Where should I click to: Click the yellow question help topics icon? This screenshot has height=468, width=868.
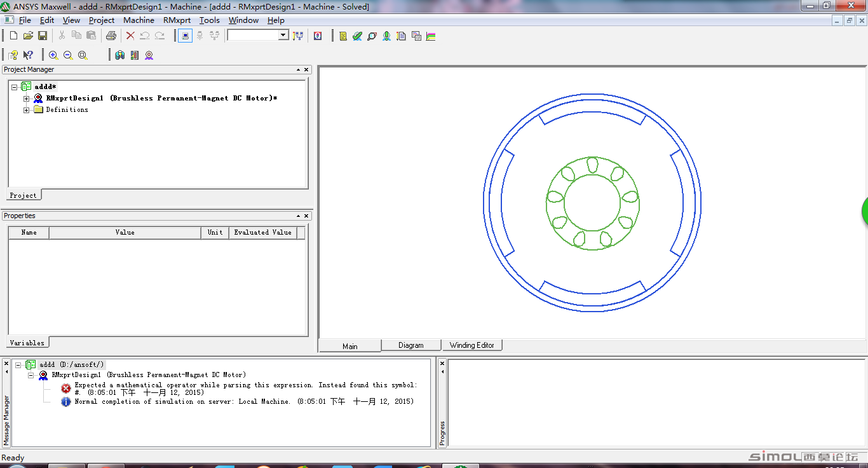(x=13, y=55)
